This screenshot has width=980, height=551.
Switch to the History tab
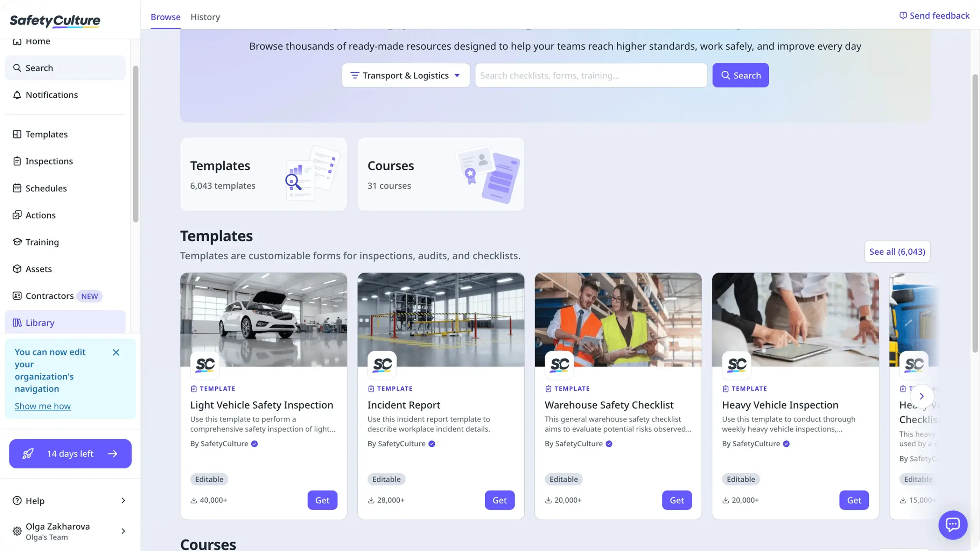point(205,17)
